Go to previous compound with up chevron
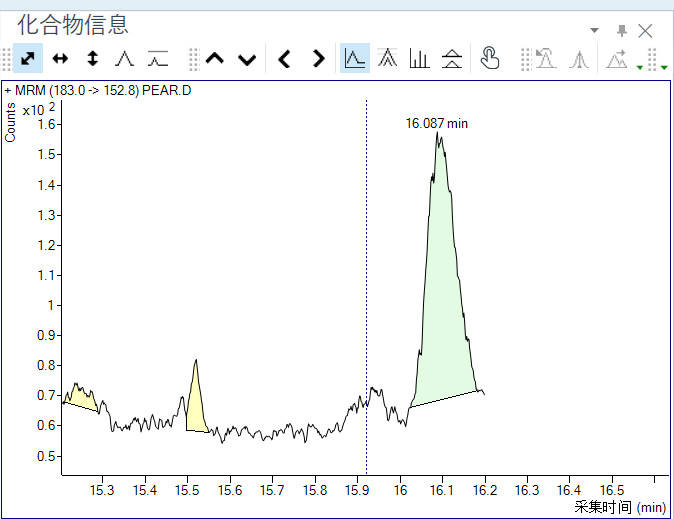Image resolution: width=674 pixels, height=519 pixels. click(x=214, y=58)
